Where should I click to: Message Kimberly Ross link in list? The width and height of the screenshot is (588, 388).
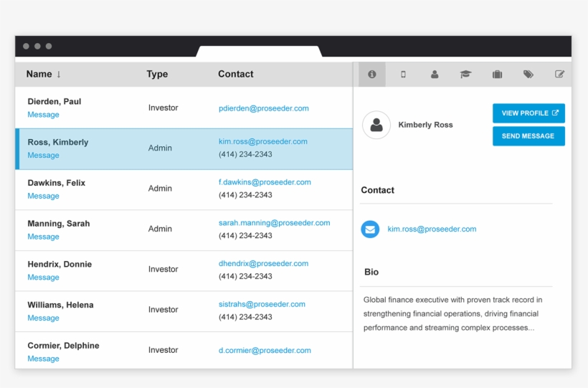[44, 155]
